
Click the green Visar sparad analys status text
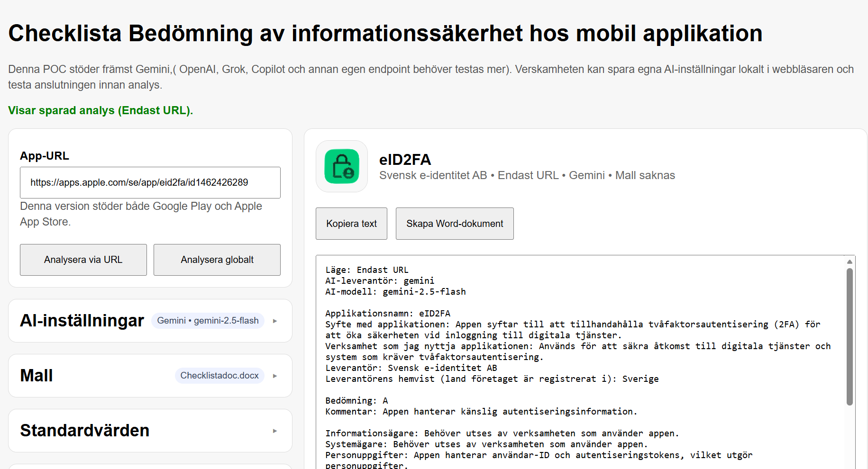[101, 110]
